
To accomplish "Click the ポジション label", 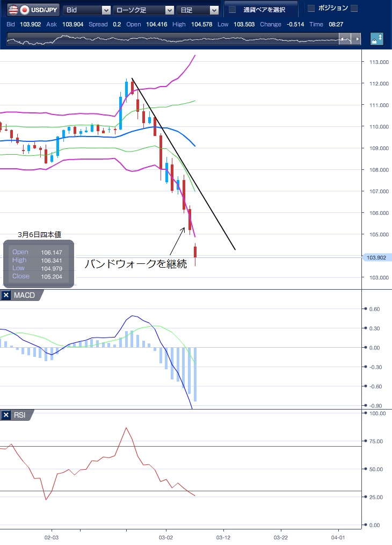I will point(333,8).
